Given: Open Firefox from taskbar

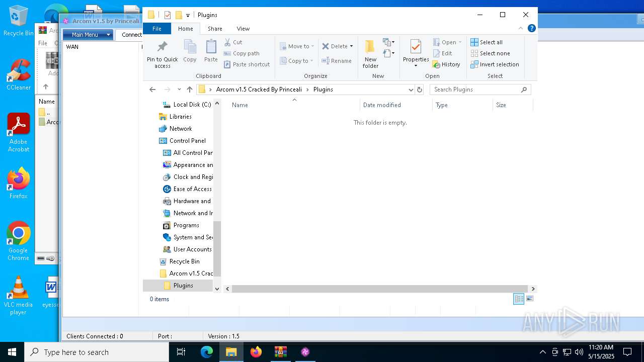Looking at the screenshot, I should click(x=256, y=352).
